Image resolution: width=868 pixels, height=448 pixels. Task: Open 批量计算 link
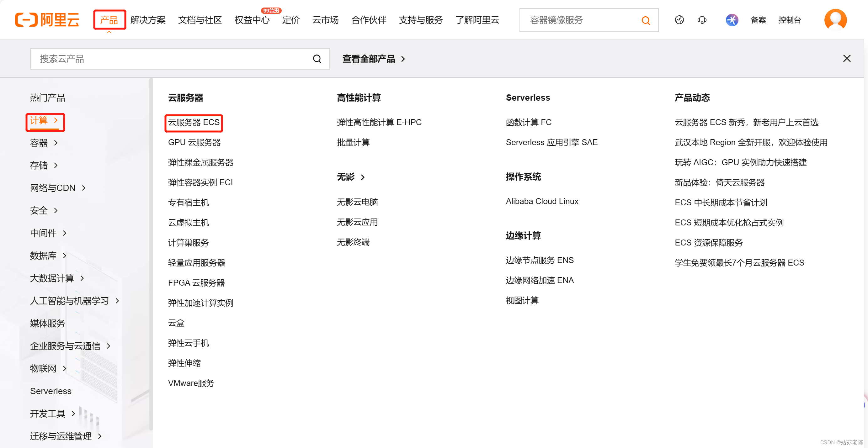353,142
